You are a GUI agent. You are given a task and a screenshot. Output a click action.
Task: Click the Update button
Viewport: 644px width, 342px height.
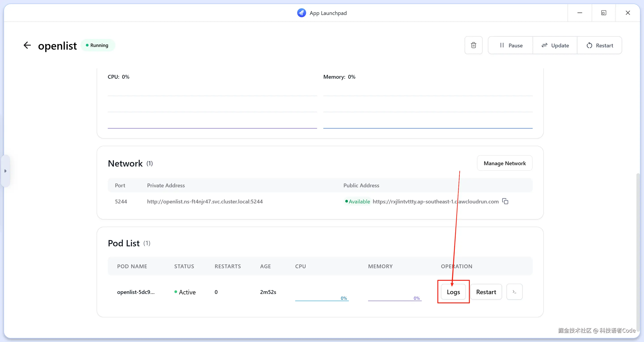[555, 45]
